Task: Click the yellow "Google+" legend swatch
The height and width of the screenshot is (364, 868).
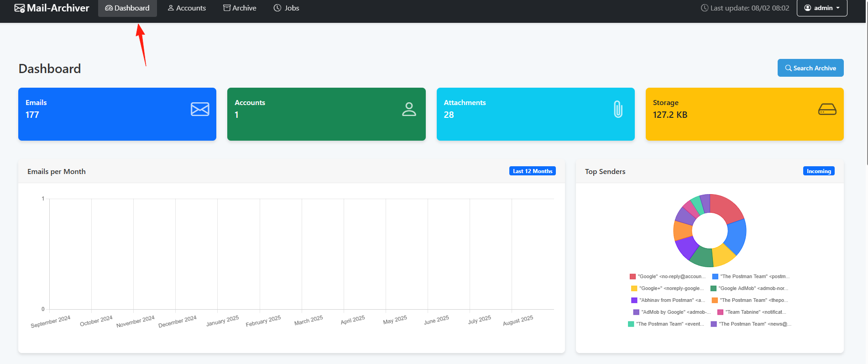Action: (x=634, y=288)
